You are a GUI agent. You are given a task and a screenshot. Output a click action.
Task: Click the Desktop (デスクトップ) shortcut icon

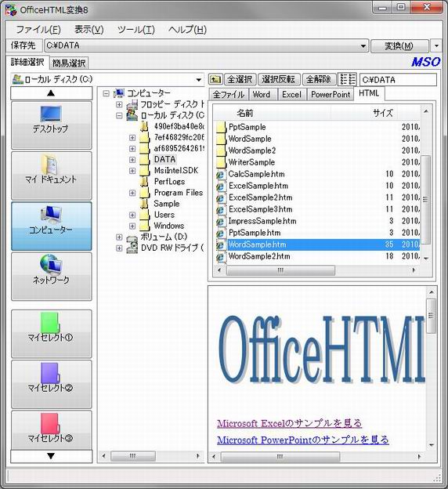click(52, 125)
